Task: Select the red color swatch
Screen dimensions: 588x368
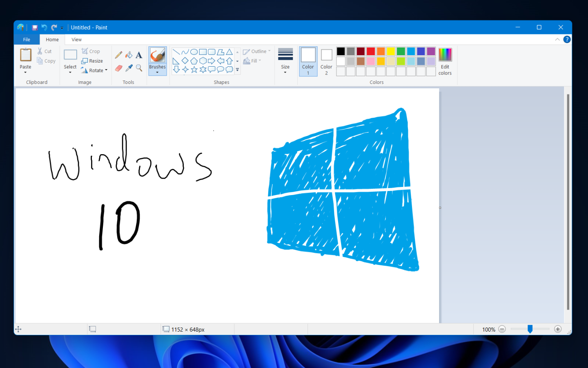Action: coord(370,51)
